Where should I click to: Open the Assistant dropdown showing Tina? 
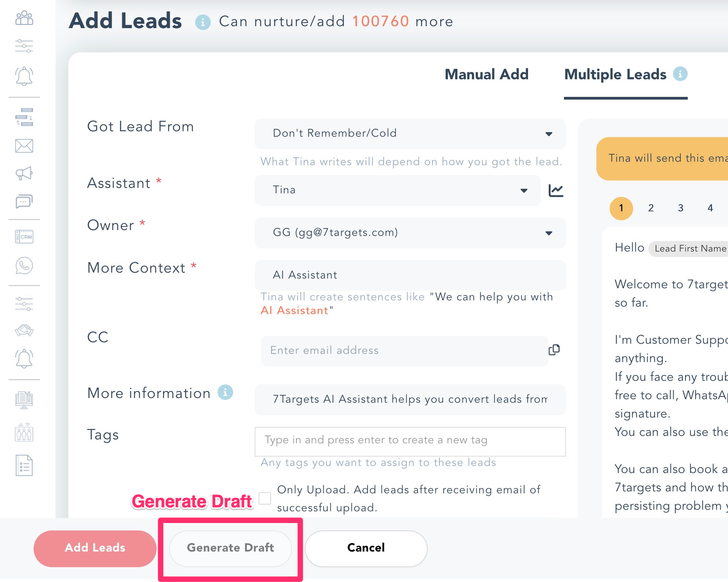click(398, 190)
